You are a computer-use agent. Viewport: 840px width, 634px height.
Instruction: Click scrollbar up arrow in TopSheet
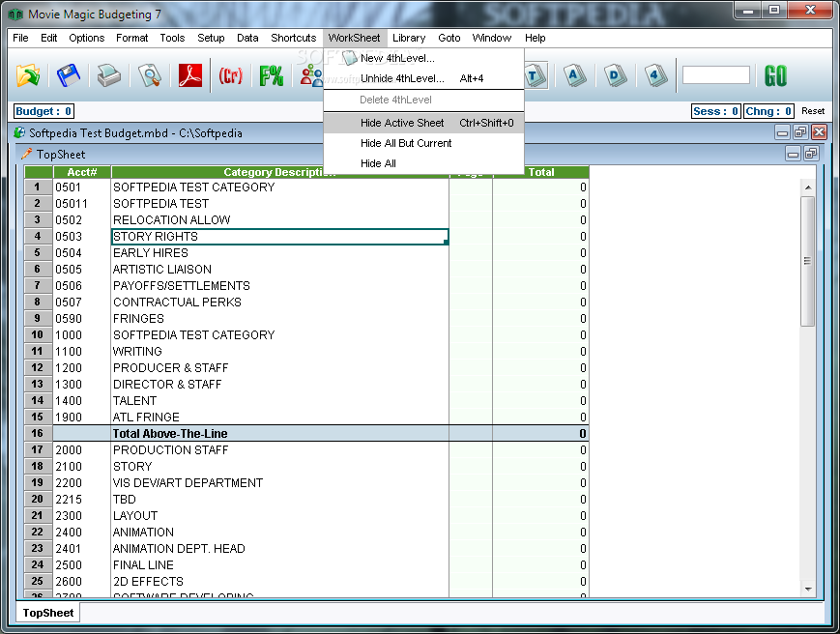(x=808, y=187)
